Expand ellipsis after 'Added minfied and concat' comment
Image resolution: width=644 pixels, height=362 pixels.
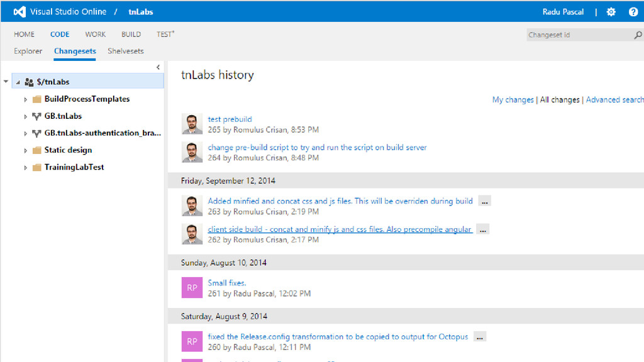coord(485,201)
